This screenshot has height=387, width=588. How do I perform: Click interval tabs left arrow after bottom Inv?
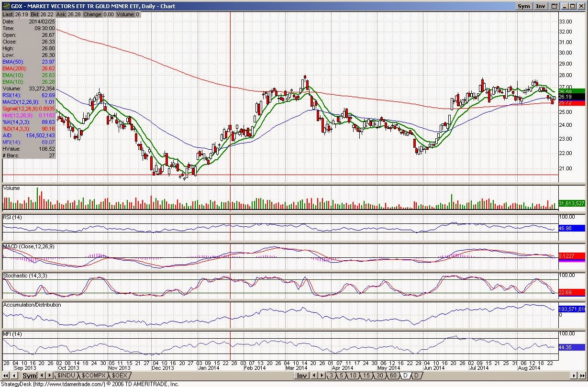point(314,376)
